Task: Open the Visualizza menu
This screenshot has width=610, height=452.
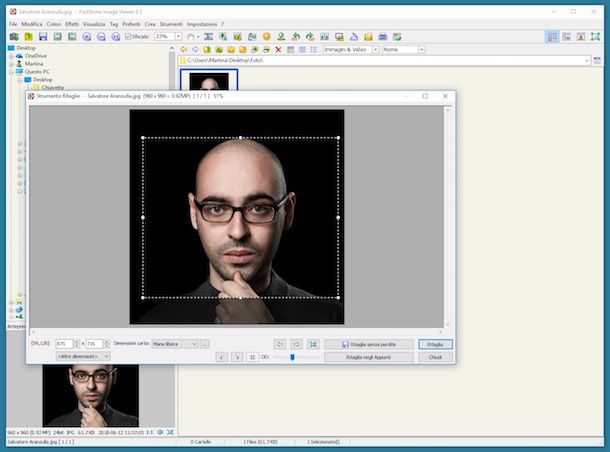Action: coord(94,24)
